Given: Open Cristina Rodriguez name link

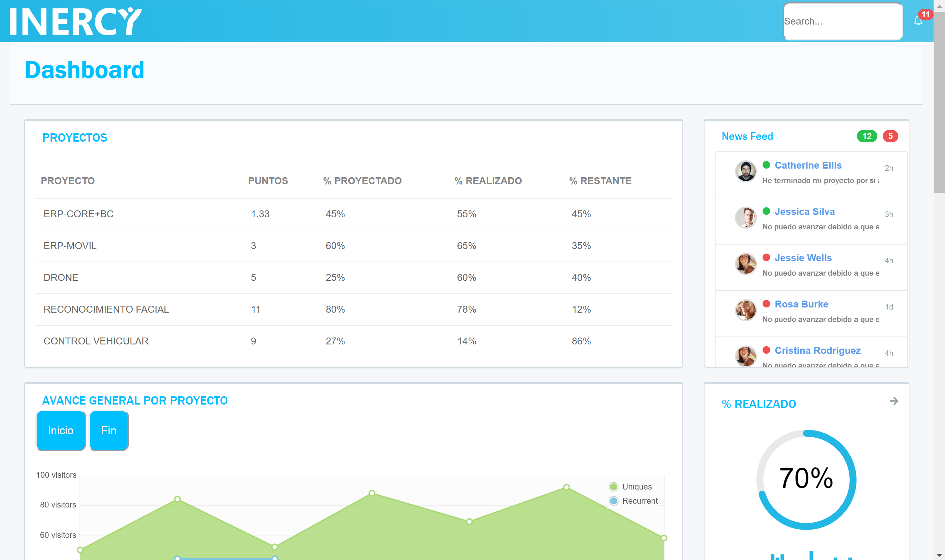Looking at the screenshot, I should tap(818, 351).
